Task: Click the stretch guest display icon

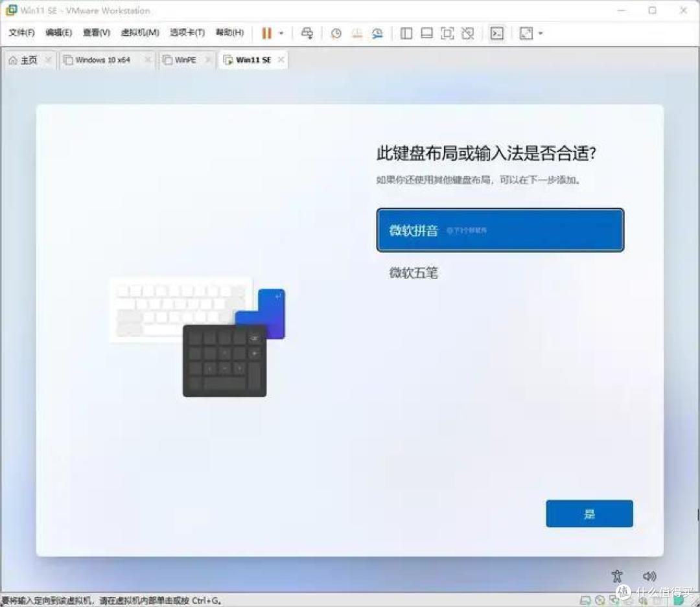Action: coord(526,34)
